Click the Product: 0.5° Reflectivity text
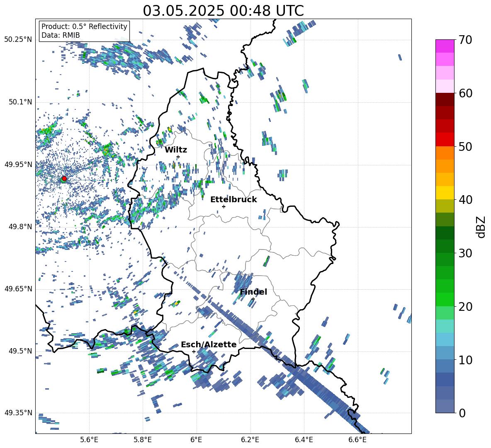 pos(84,27)
